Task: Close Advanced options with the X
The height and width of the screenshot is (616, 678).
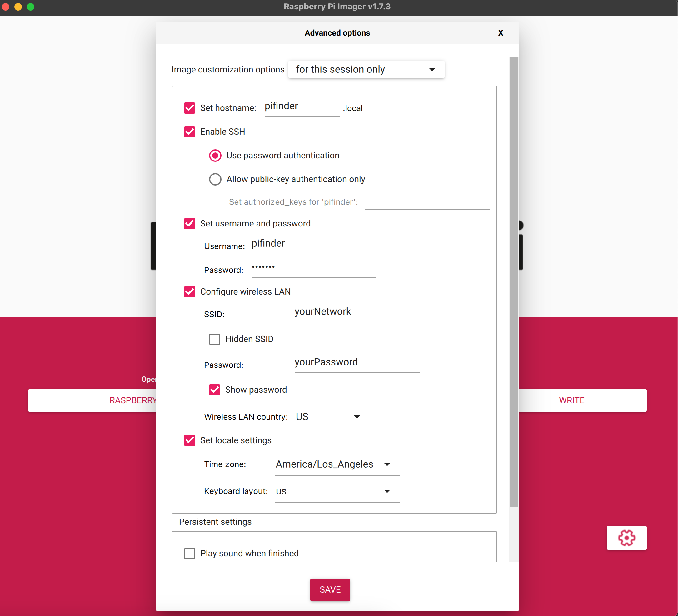Action: [501, 33]
